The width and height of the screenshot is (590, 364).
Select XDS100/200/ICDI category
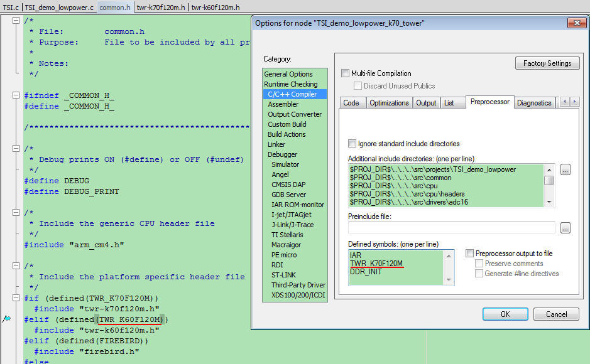(298, 295)
